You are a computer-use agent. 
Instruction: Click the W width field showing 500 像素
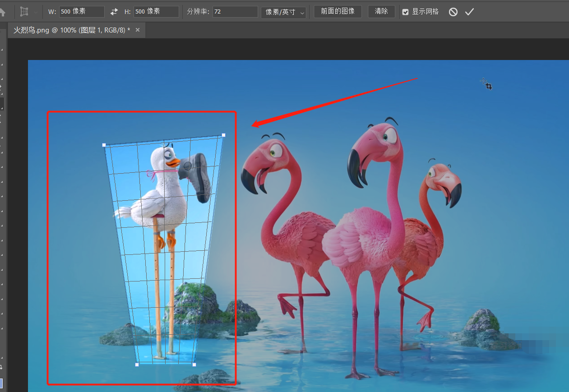tap(82, 12)
